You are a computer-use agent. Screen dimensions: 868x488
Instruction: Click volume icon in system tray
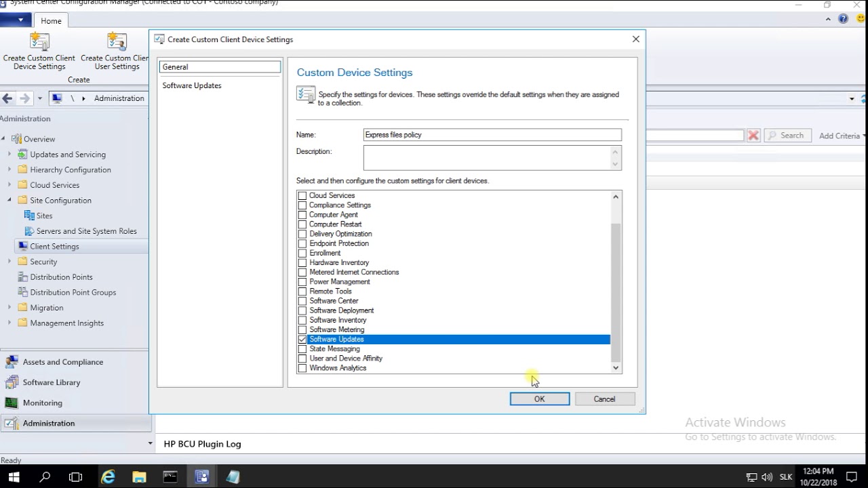767,477
